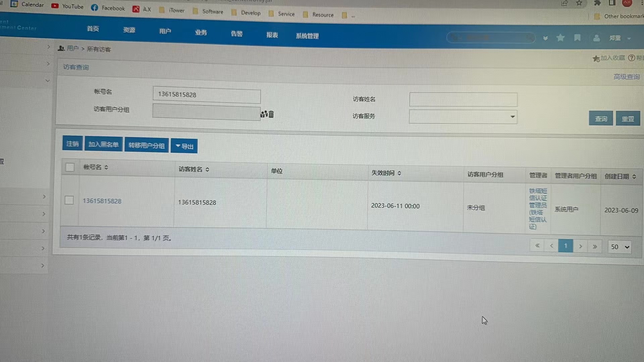The height and width of the screenshot is (362, 644).
Task: Click the 加入收藏 star icon
Action: (x=596, y=59)
